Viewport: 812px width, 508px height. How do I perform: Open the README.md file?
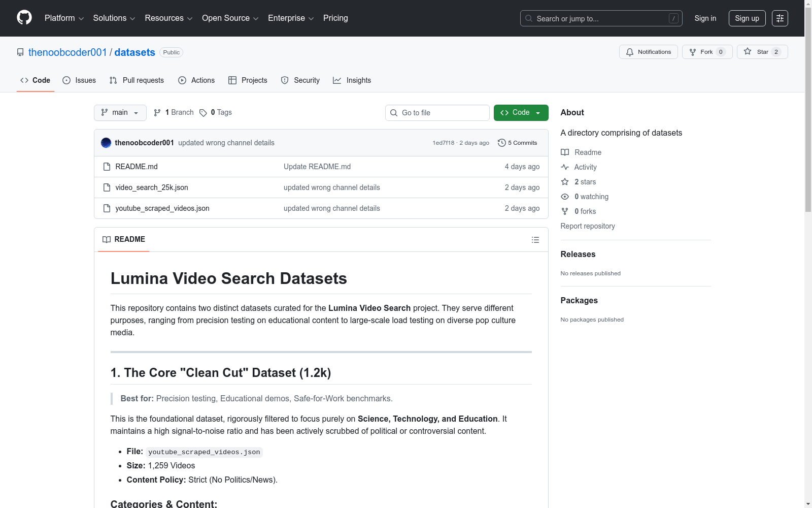tap(137, 167)
